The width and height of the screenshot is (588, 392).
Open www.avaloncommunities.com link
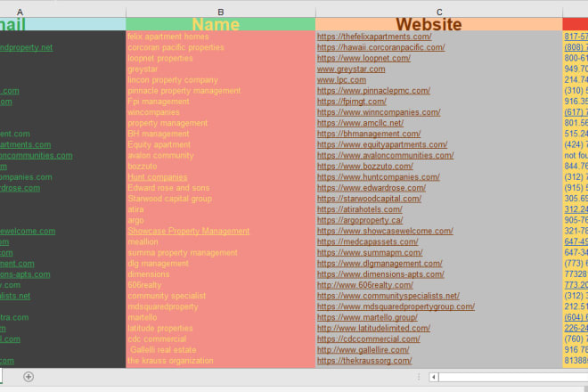click(x=386, y=155)
